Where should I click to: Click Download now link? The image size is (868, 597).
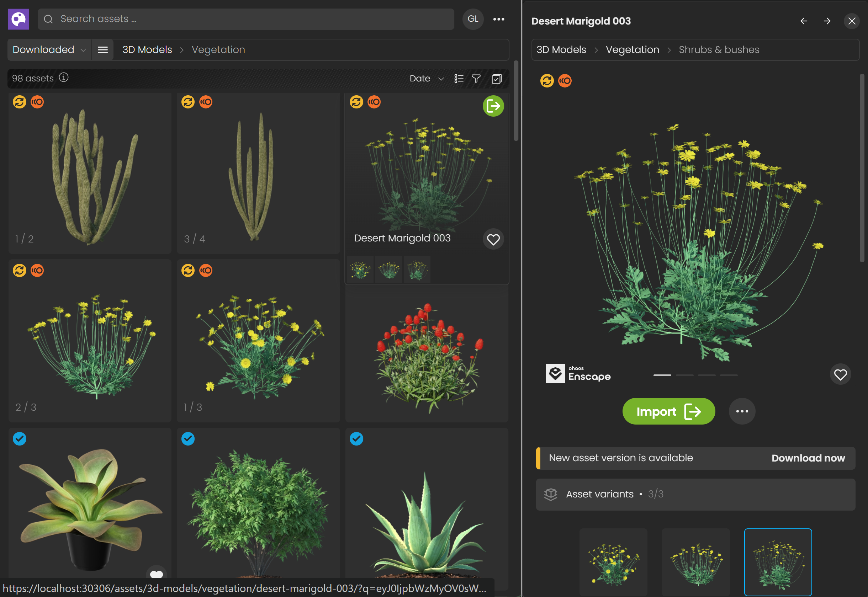(808, 458)
